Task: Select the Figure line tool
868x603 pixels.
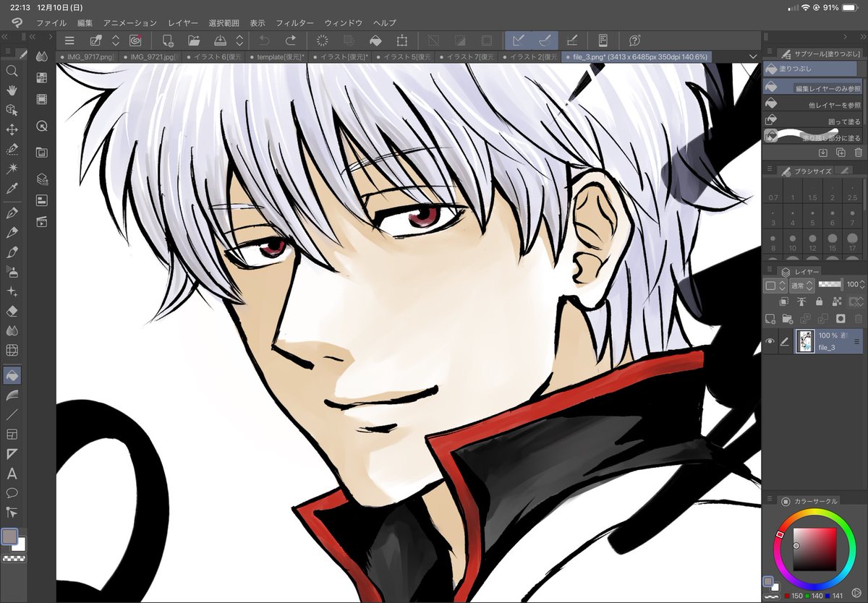Action: (x=12, y=415)
